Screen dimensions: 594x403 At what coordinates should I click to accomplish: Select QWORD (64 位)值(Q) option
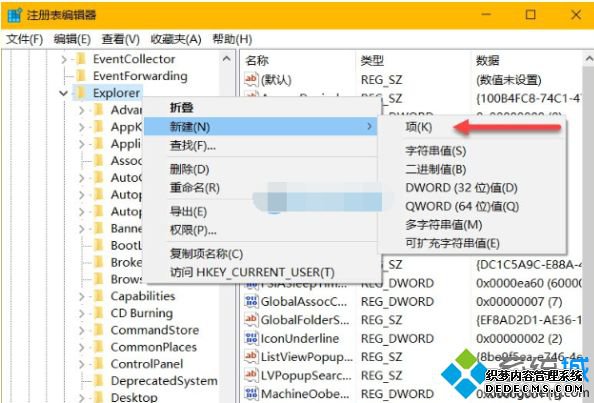[x=472, y=206]
